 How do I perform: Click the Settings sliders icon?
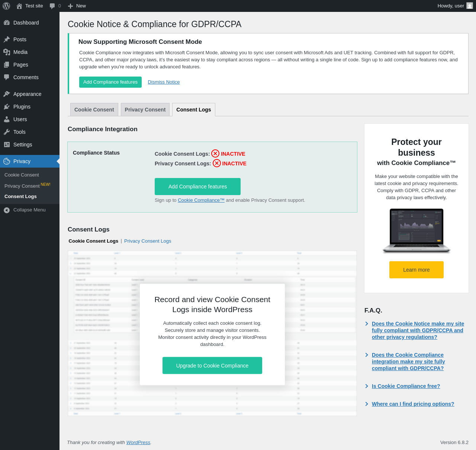(7, 145)
